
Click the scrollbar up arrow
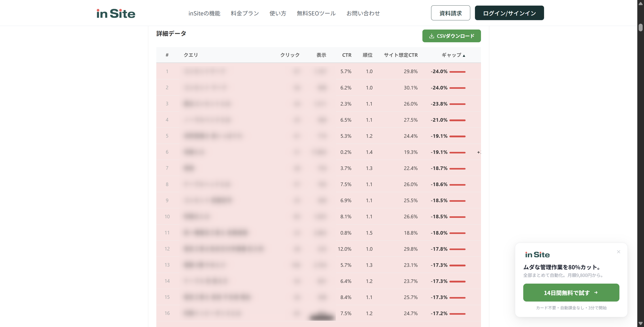pos(640,3)
